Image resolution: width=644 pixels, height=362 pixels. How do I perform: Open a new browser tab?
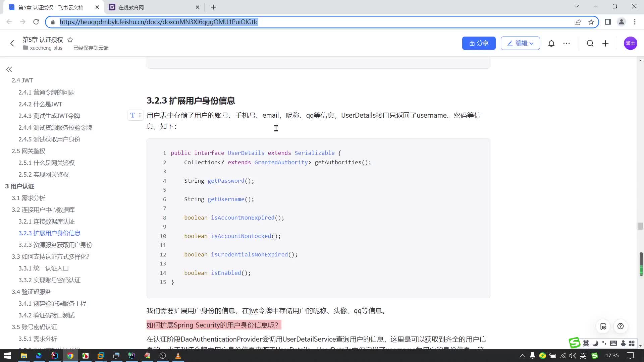213,7
